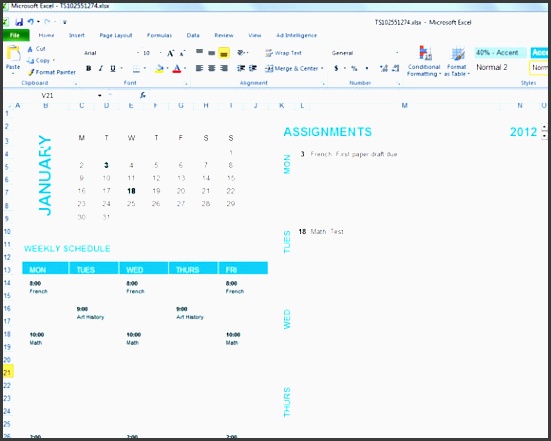Switch to the Insert tab

click(x=77, y=35)
